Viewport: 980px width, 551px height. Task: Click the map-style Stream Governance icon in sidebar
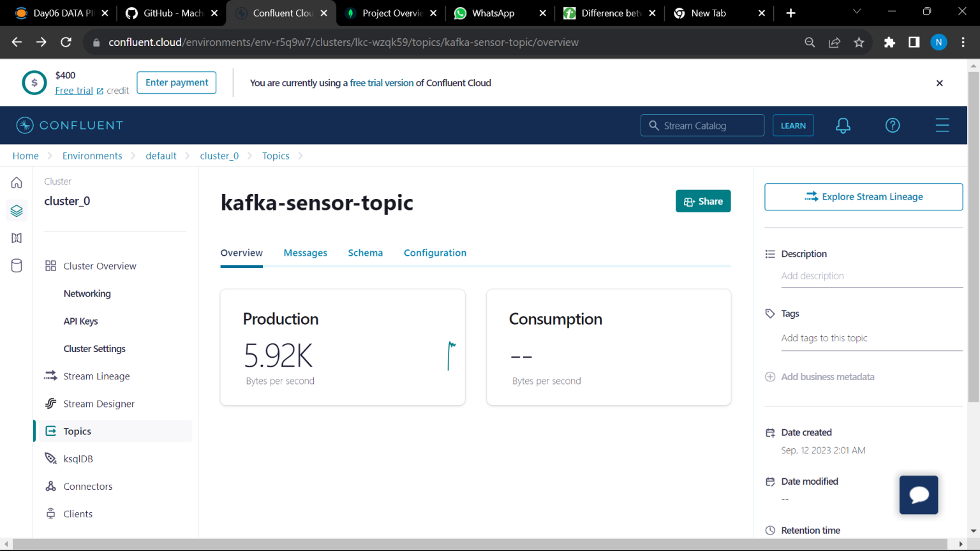[16, 238]
